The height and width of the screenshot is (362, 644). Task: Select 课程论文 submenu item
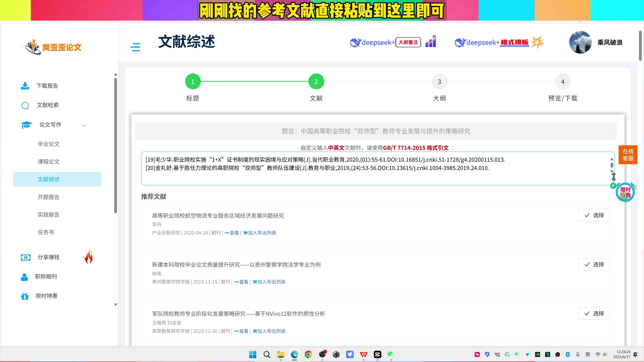coord(48,162)
